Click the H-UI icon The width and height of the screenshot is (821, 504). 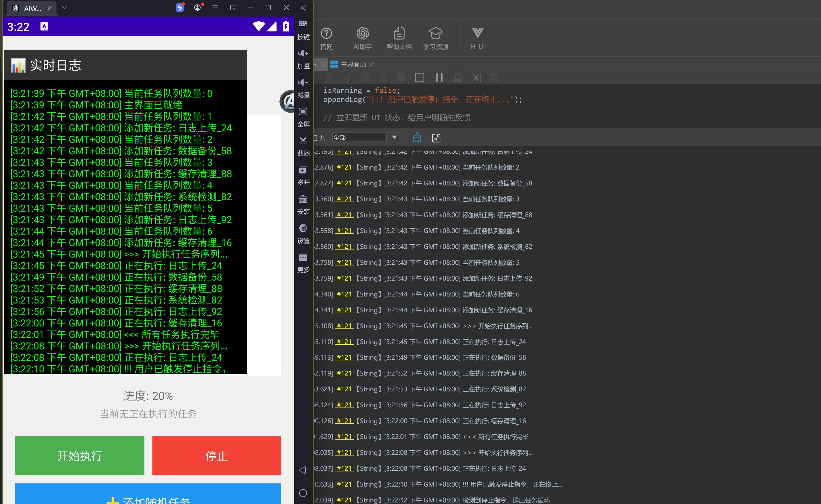coord(477,38)
